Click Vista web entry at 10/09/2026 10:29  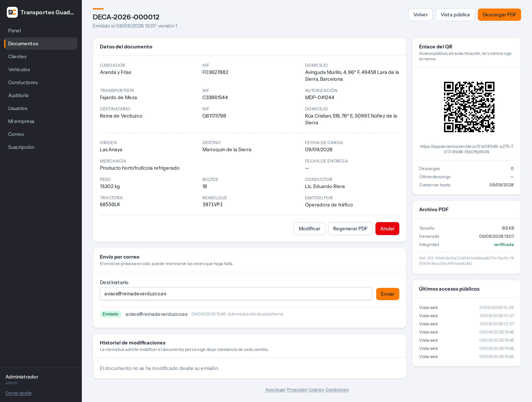466,308
